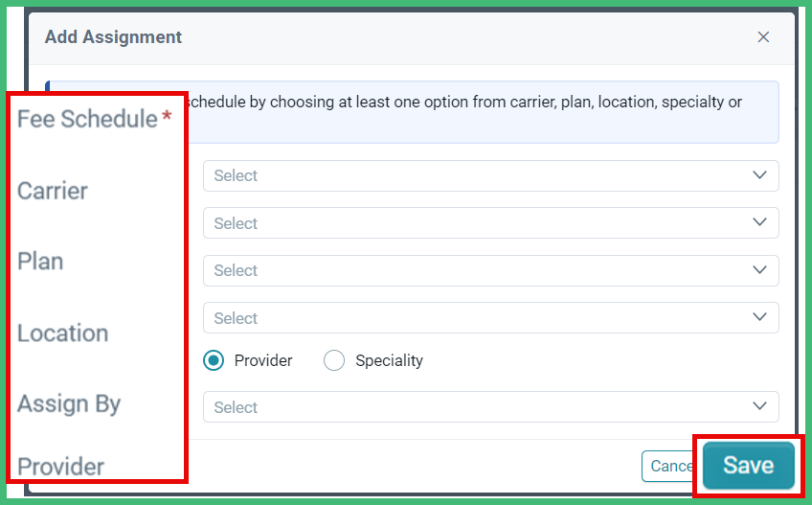Click the Save button
Viewport: 812px width, 505px height.
[748, 465]
